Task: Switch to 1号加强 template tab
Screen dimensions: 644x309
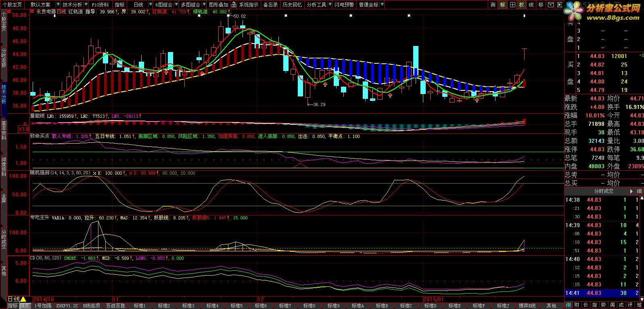Action: [x=43, y=306]
